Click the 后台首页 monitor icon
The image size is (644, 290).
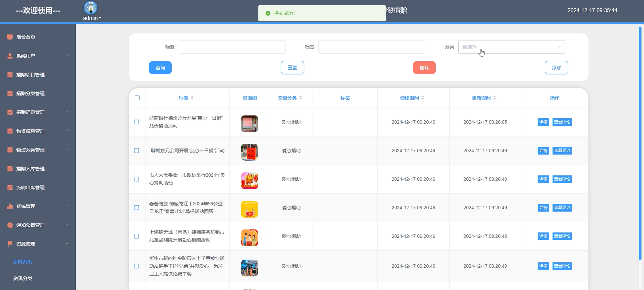pyautogui.click(x=10, y=37)
